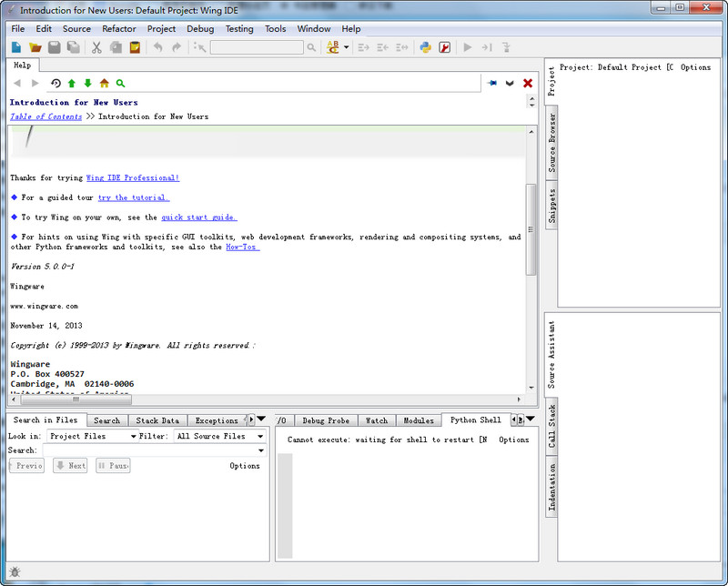
Task: Click the spell-check toggle icon in the toolbar
Action: [x=333, y=46]
